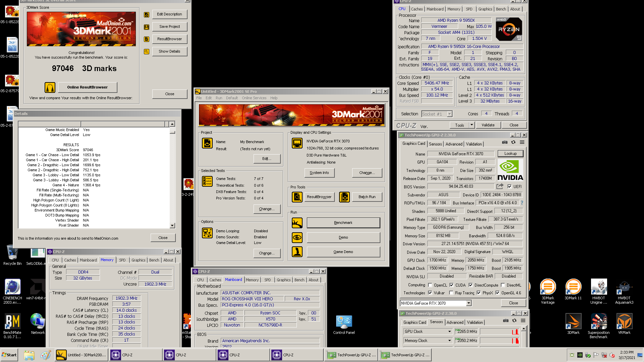Screen dimensions: 644x362
Task: Click the Bus Interface question mark icon
Action: tap(522, 203)
